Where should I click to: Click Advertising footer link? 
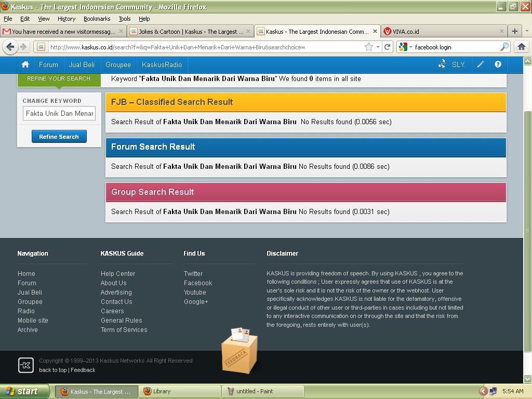[x=116, y=292]
